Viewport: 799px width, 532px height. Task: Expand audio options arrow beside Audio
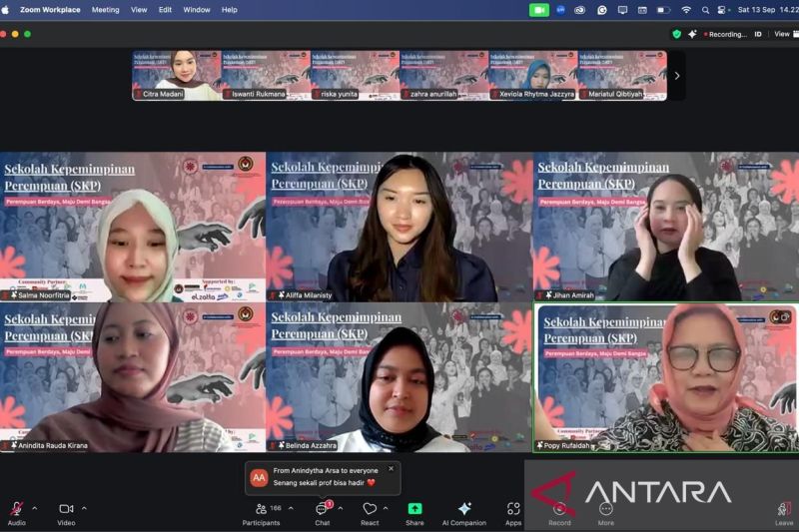click(35, 508)
